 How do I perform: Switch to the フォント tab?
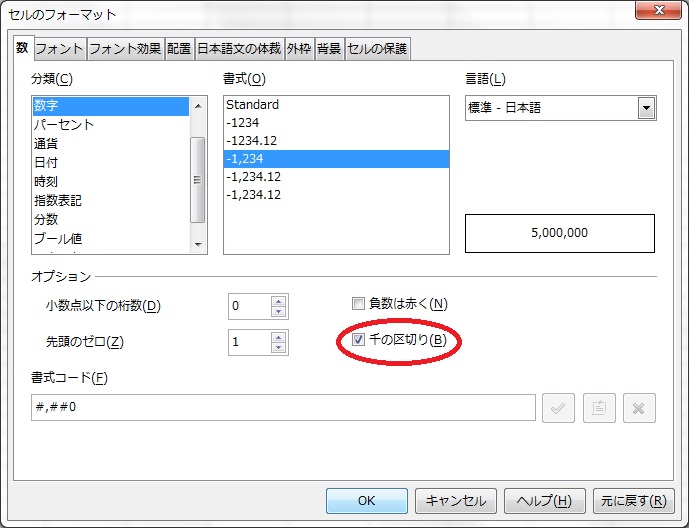(60, 49)
